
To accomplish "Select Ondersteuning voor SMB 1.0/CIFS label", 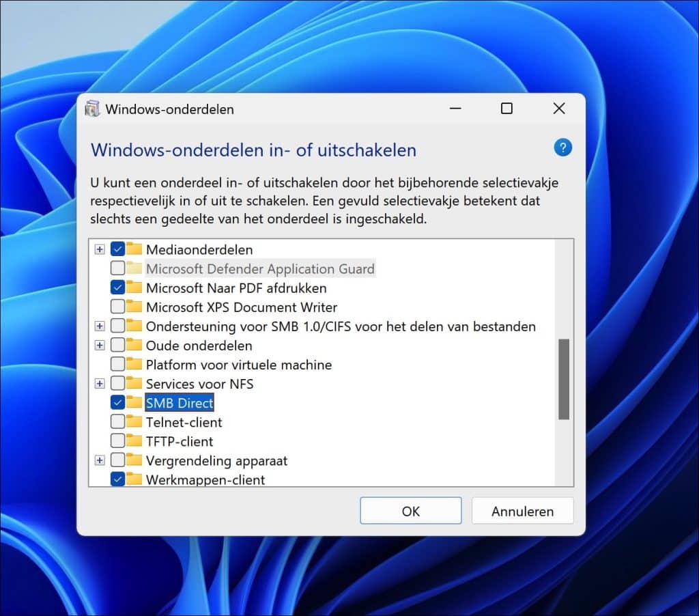I will (341, 326).
